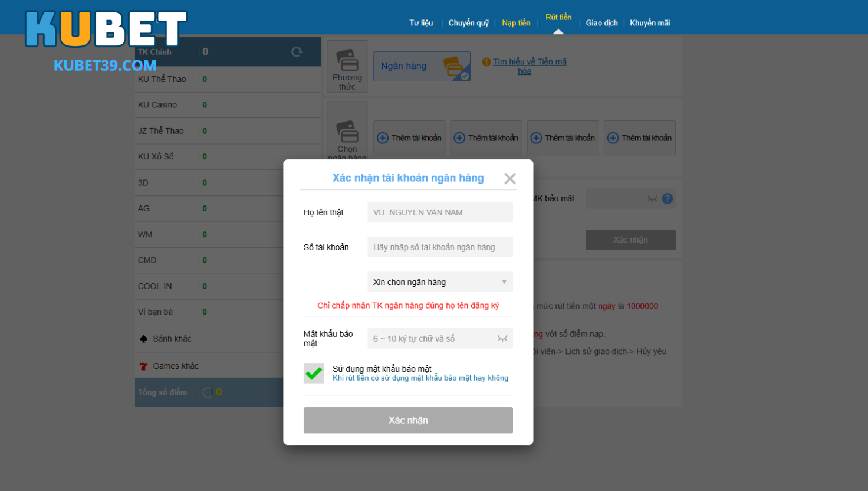Click the red 7 icon next to Games khác
The width and height of the screenshot is (868, 491).
click(x=143, y=365)
